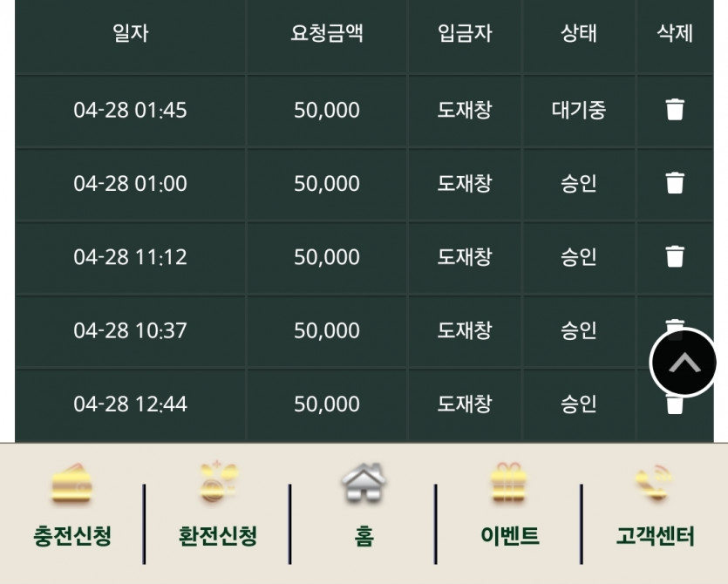Tap the scroll-to-top arrow button

[x=684, y=363]
